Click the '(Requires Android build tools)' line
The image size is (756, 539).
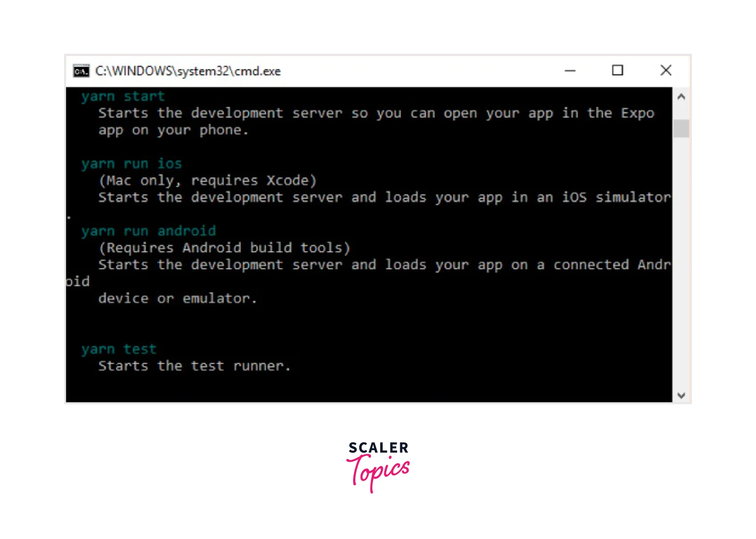coord(224,248)
